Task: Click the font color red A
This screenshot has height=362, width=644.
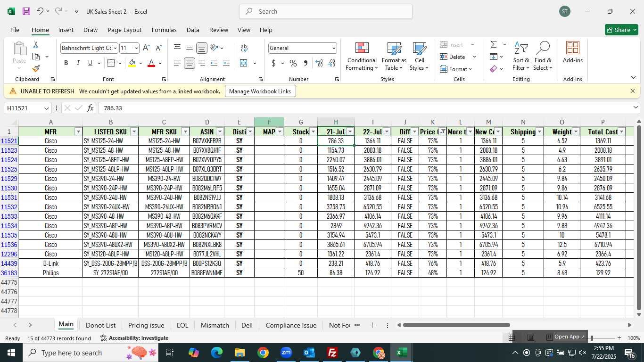Action: pos(151,63)
